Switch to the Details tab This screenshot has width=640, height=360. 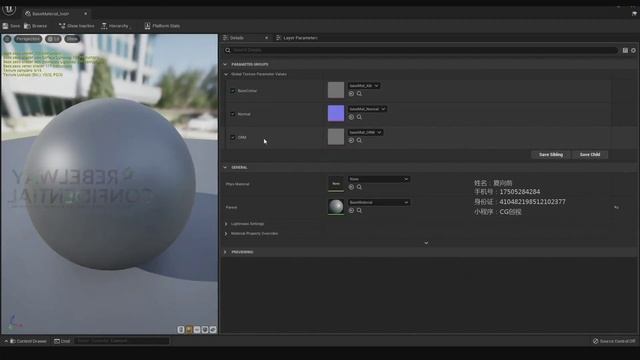[237, 38]
